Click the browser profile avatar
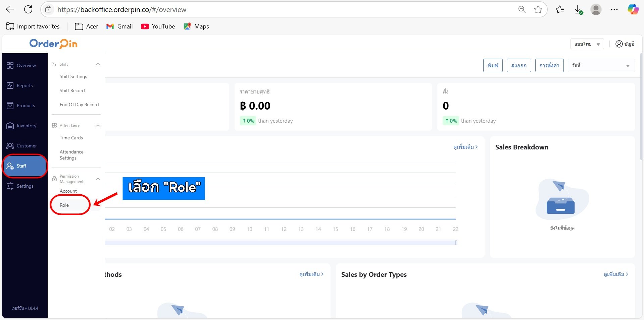Image resolution: width=644 pixels, height=320 pixels. click(x=596, y=9)
